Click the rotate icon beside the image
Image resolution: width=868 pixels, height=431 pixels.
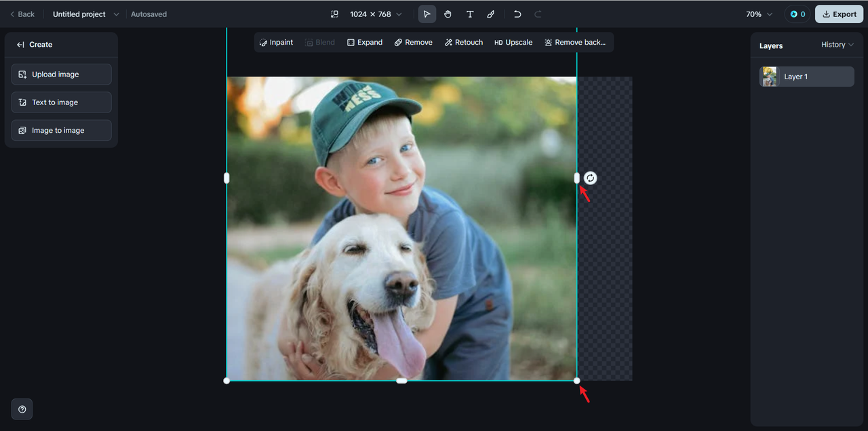[591, 178]
